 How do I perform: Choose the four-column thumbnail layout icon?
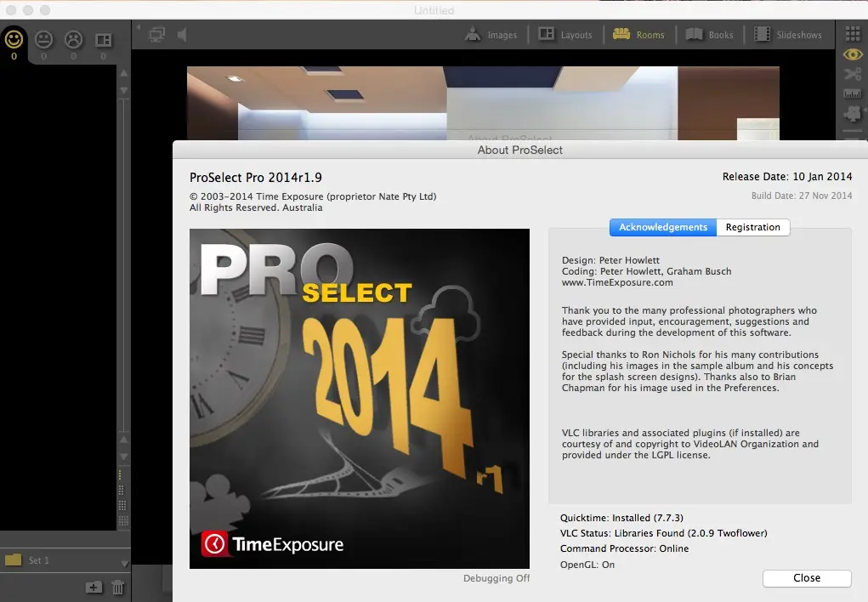tap(123, 520)
